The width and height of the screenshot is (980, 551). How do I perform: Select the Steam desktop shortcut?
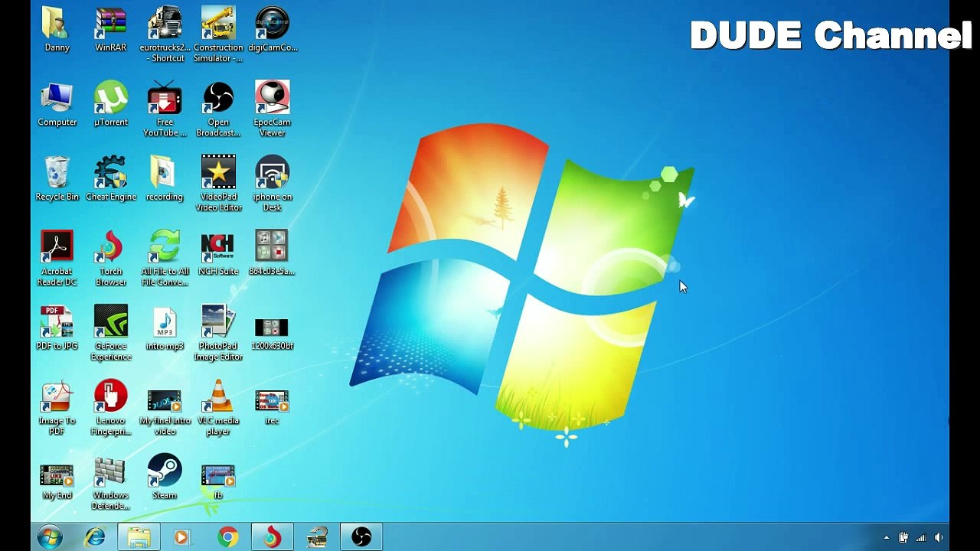[165, 477]
